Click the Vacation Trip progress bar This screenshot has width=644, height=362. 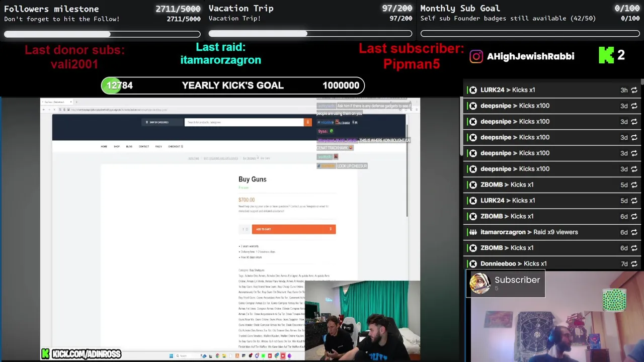tap(310, 34)
